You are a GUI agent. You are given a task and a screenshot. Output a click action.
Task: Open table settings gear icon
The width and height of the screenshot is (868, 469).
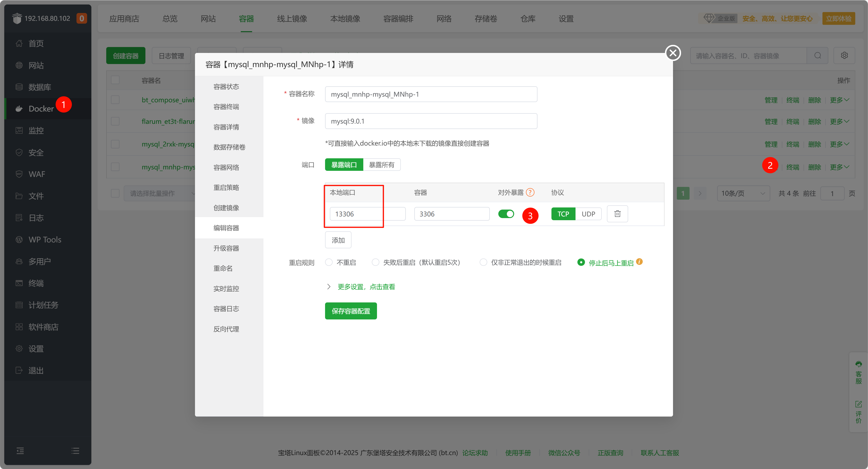(844, 56)
